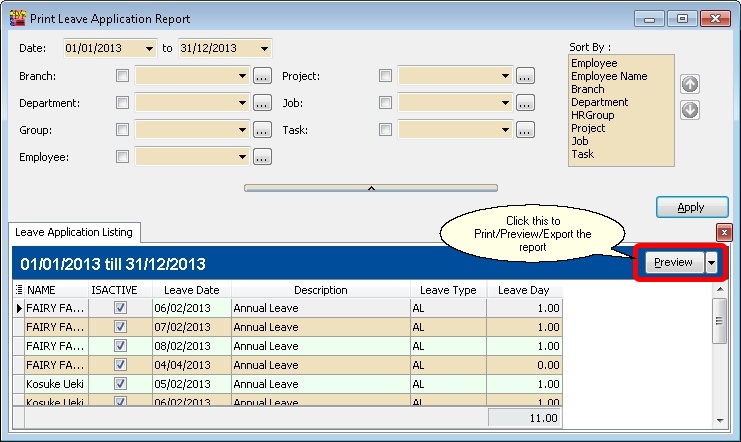The width and height of the screenshot is (741, 442).
Task: Expand the Branch combo box
Action: point(242,76)
